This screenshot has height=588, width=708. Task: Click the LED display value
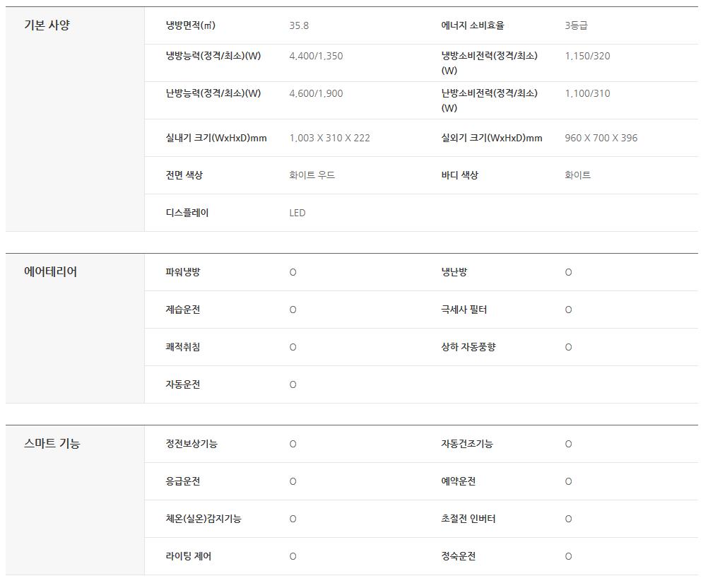click(x=297, y=213)
